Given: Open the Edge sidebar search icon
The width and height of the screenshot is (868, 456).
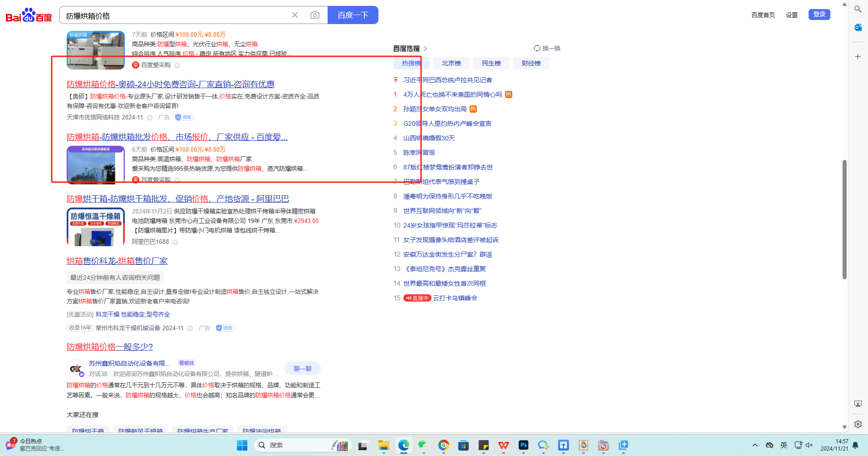Looking at the screenshot, I should 858,9.
